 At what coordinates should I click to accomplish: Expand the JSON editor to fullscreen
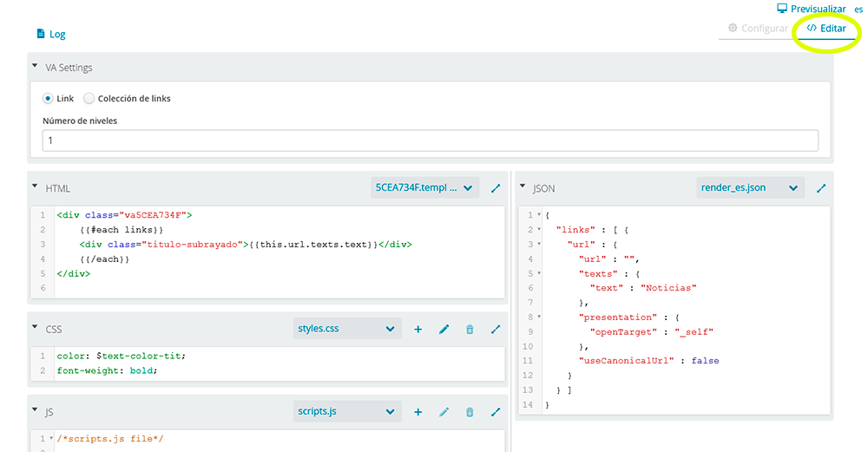(820, 187)
